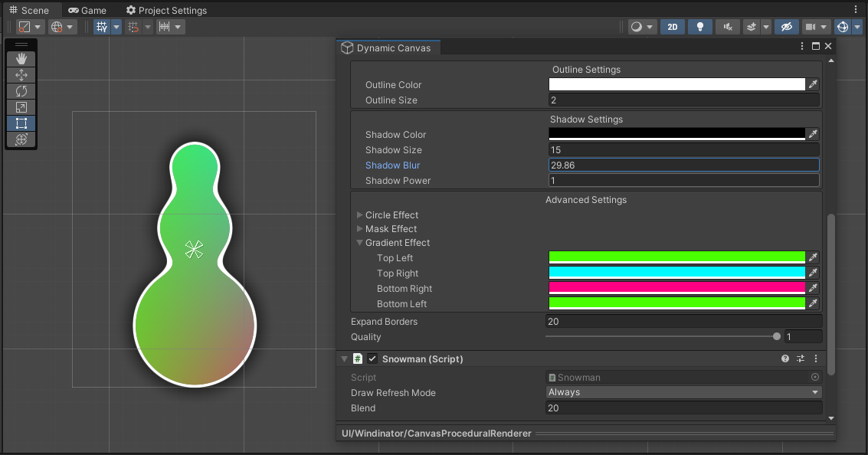This screenshot has height=455, width=868.
Task: Open the Outline Color swatch
Action: point(676,84)
